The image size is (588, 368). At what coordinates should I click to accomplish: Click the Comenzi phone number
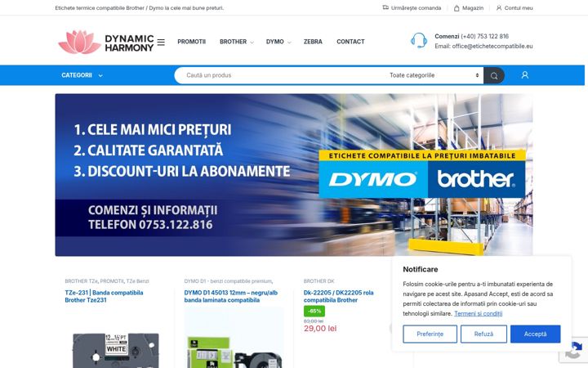[484, 36]
